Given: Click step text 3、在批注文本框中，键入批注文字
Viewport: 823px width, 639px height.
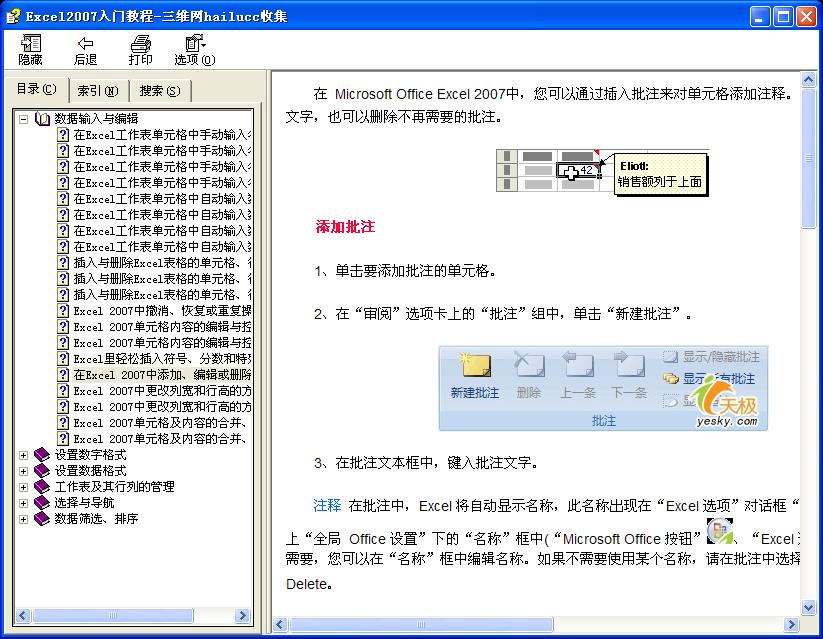Looking at the screenshot, I should pyautogui.click(x=426, y=463).
